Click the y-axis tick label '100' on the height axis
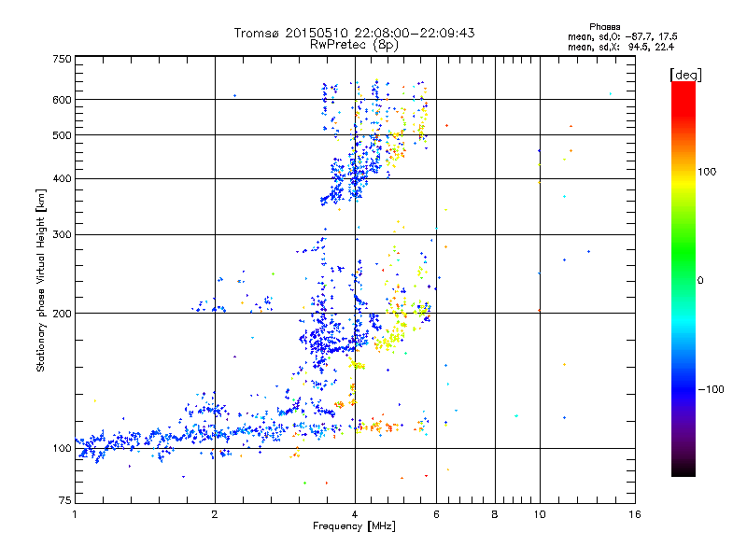 pyautogui.click(x=62, y=448)
